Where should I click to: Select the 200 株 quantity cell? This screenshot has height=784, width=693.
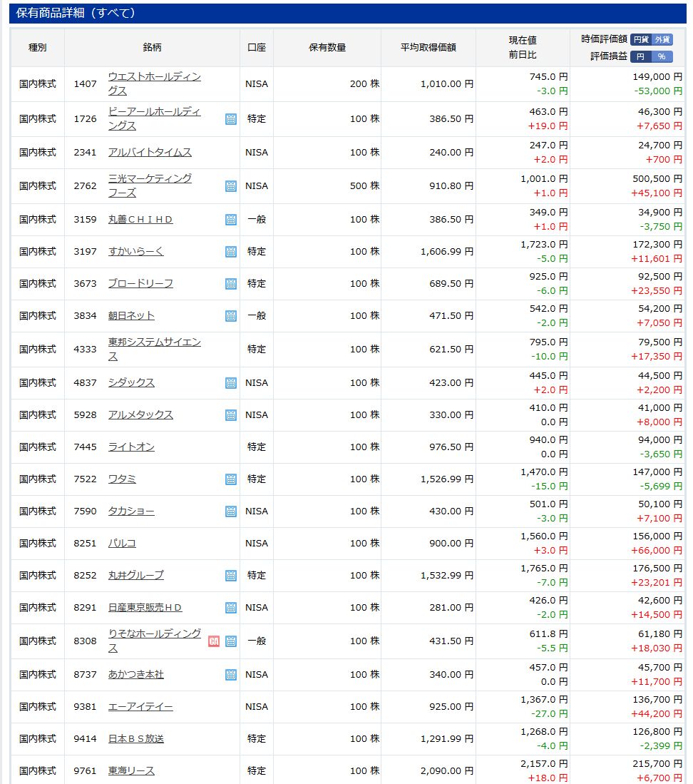click(365, 84)
